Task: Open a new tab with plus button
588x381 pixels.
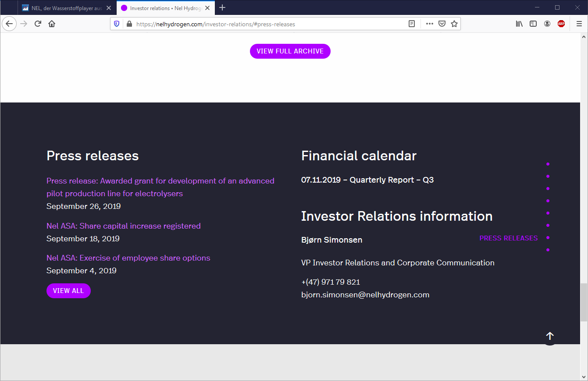Action: tap(222, 7)
